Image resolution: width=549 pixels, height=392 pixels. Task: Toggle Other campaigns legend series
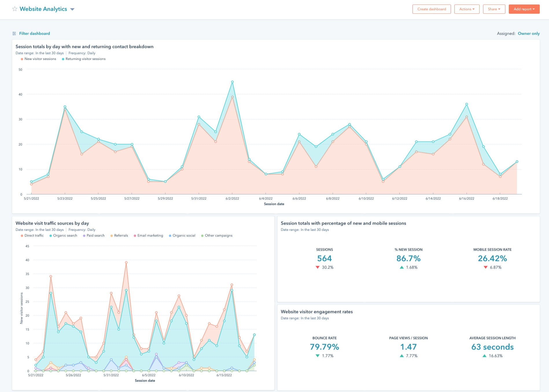(x=217, y=236)
